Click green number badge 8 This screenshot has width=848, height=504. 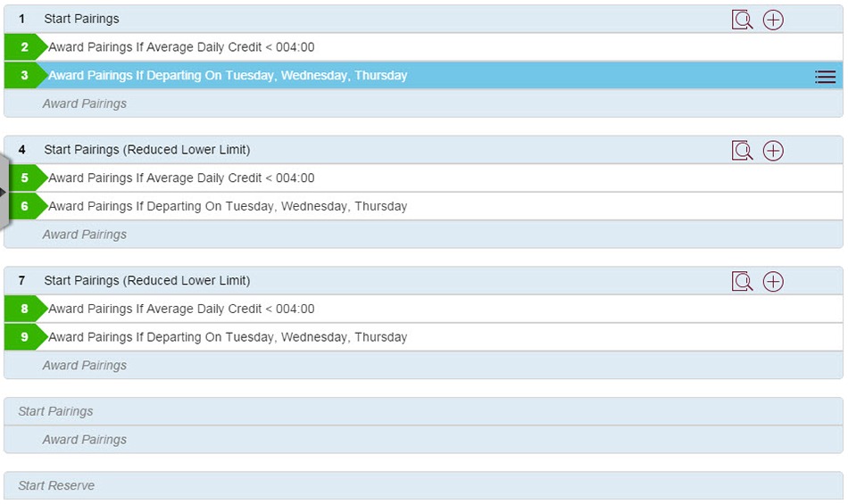tap(24, 309)
